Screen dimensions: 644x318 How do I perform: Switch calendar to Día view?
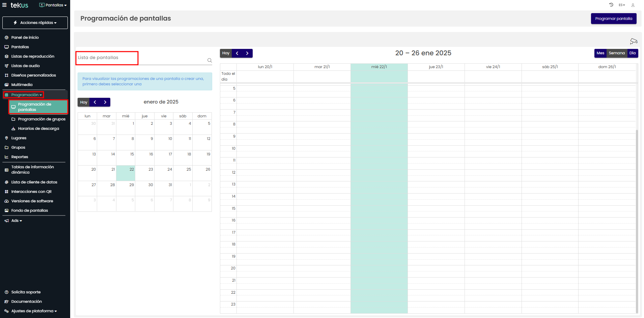(632, 53)
